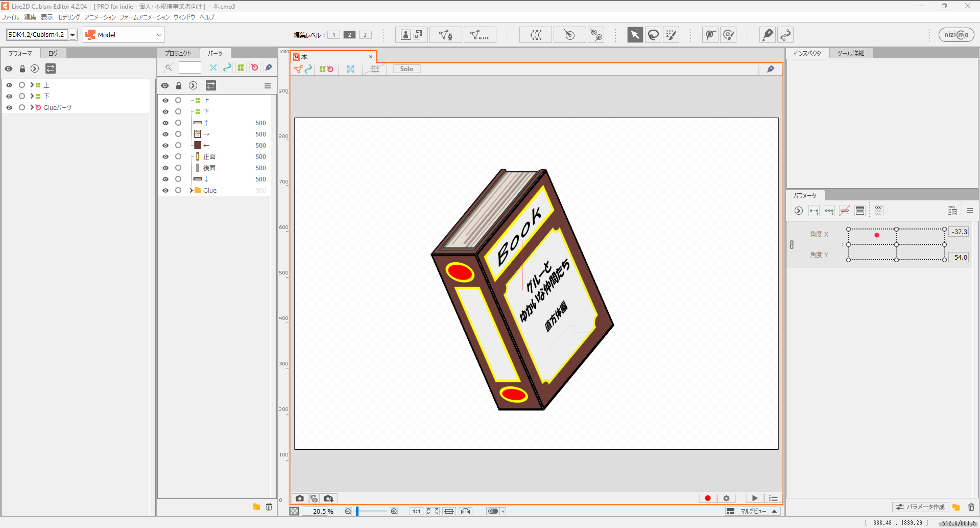Click the camera snapshot icon below canvas

(x=300, y=498)
